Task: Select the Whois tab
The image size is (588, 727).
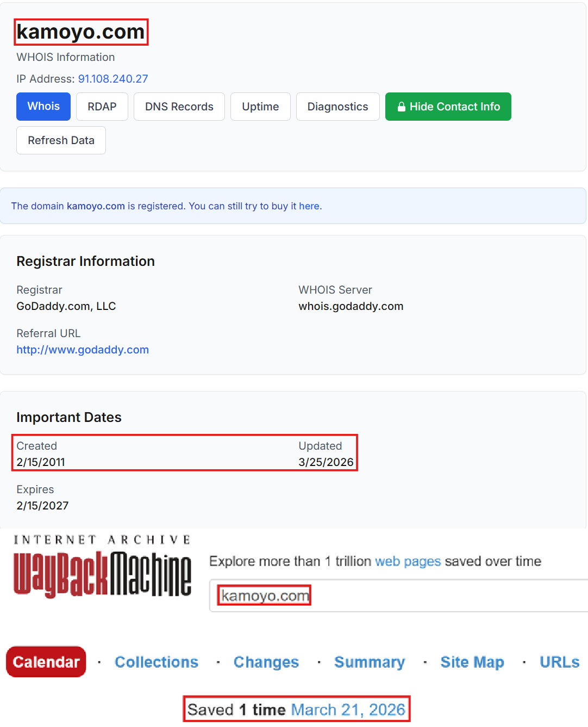Action: tap(43, 107)
